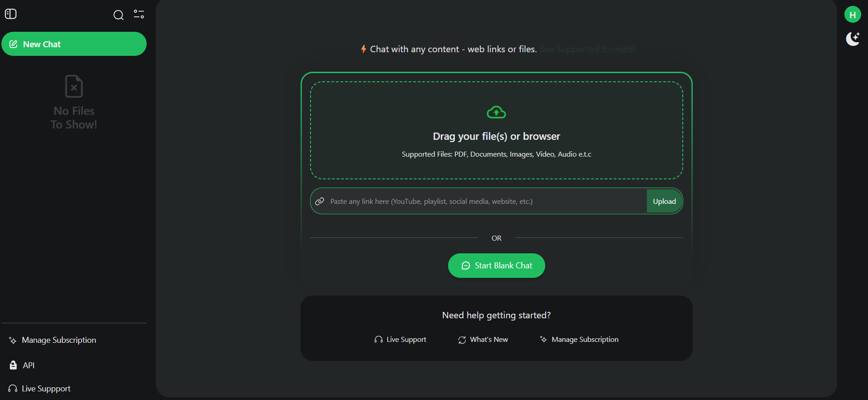Click the link icon inside the paste field
The width and height of the screenshot is (868, 400).
(320, 201)
